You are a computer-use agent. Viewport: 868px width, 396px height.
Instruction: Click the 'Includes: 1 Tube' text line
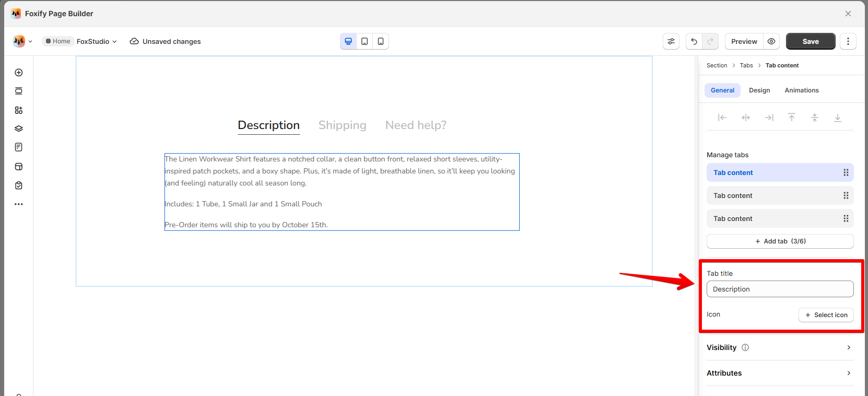click(243, 204)
